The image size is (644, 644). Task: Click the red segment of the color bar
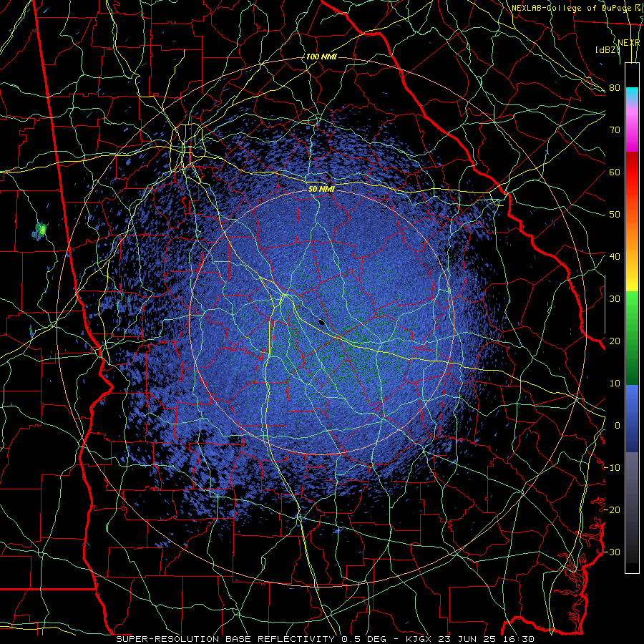click(632, 172)
